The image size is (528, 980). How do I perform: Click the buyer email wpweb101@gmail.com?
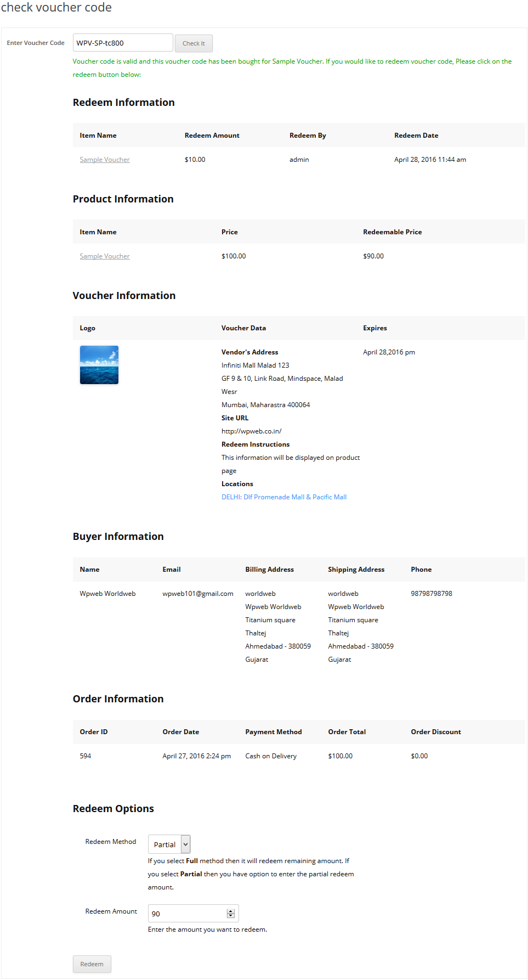point(198,594)
